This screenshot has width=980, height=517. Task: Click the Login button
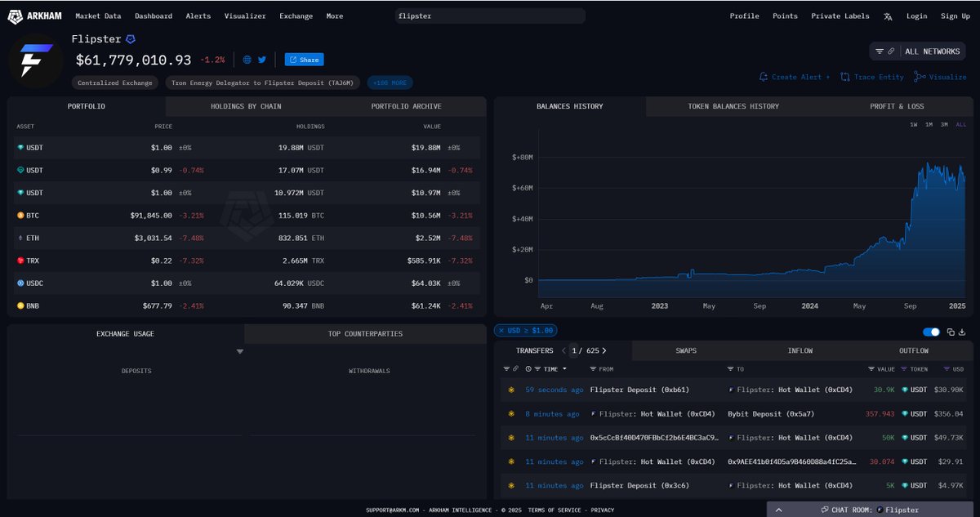click(917, 16)
